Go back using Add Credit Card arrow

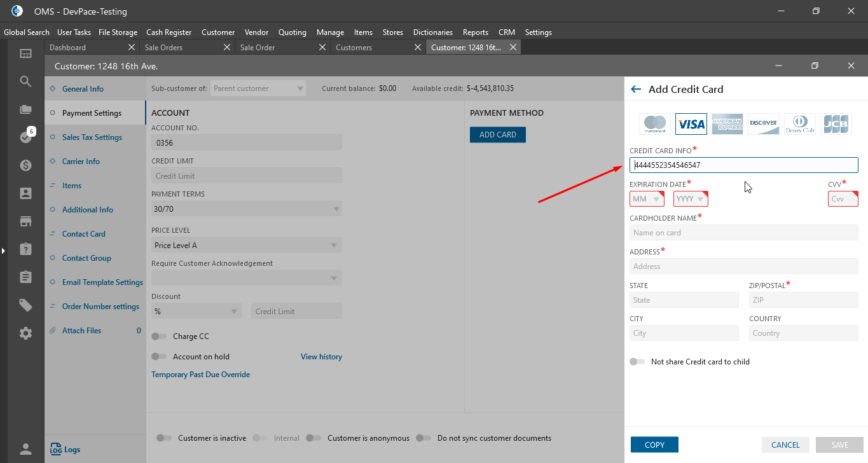(635, 90)
